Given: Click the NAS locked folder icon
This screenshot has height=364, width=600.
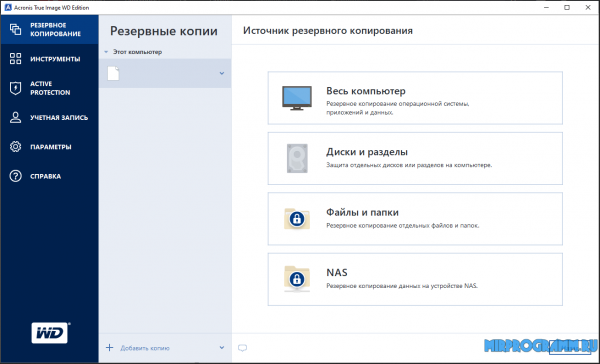Looking at the screenshot, I should [x=297, y=279].
